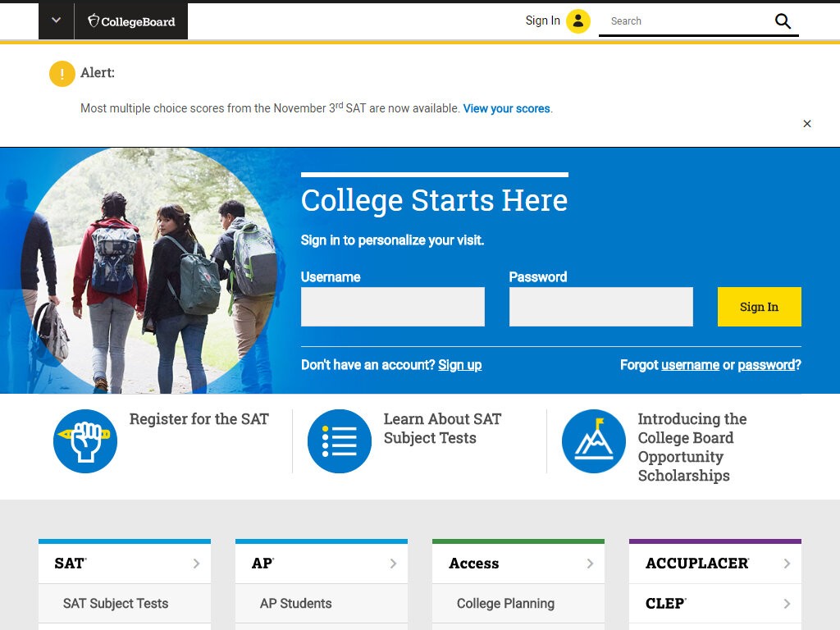The width and height of the screenshot is (840, 630).
Task: Click 'Sign in to personalize your visit.' text
Action: 392,240
